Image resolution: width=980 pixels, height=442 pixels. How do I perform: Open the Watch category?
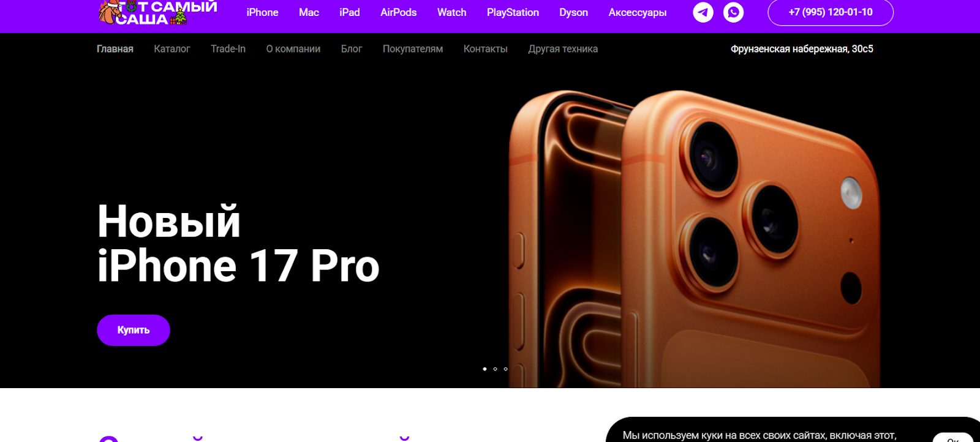click(x=452, y=12)
